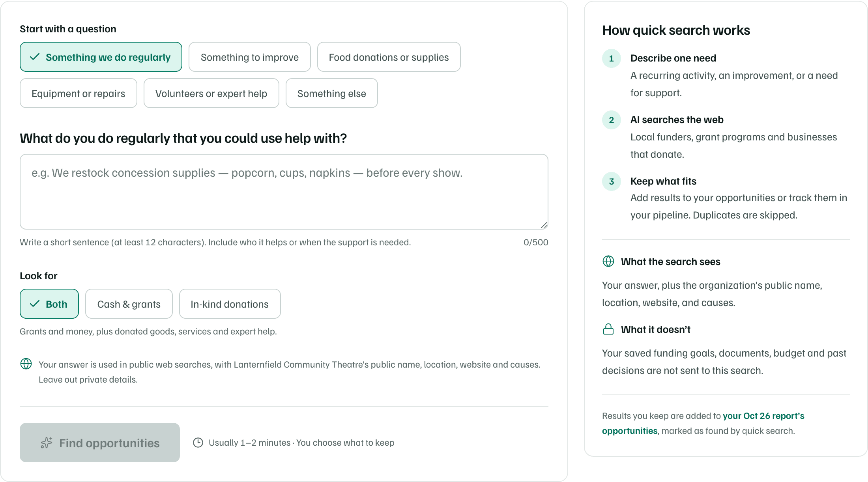This screenshot has height=482, width=868.
Task: Click the globe icon beside the public web searches notice
Action: 26,364
